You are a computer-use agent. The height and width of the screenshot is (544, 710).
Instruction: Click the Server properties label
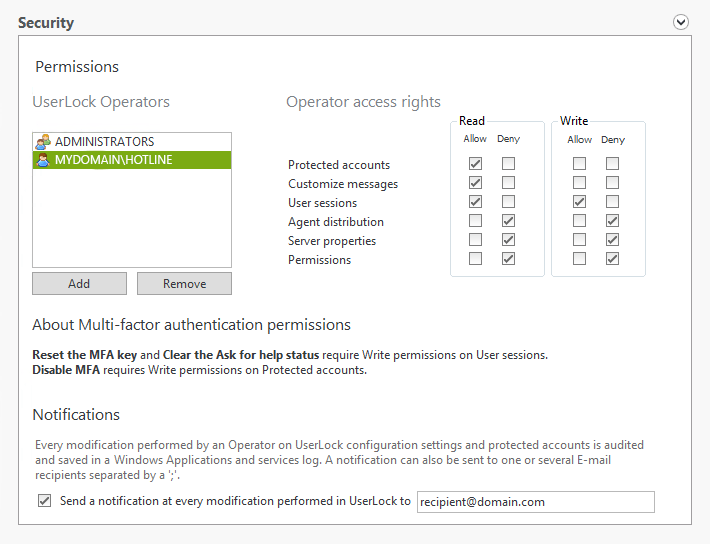(332, 241)
